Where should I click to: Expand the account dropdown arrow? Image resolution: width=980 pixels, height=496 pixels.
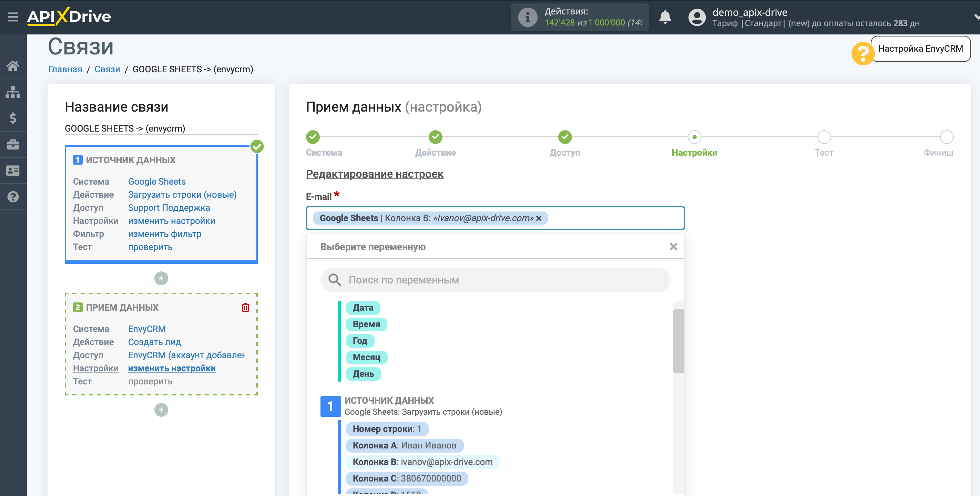tap(976, 17)
